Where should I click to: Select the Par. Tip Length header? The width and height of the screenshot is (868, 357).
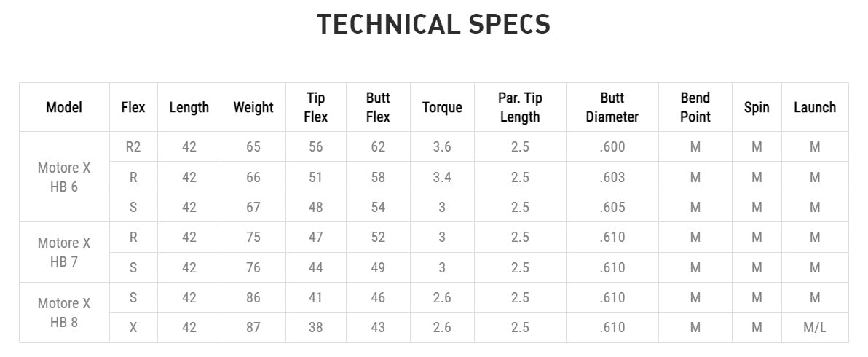click(x=520, y=107)
